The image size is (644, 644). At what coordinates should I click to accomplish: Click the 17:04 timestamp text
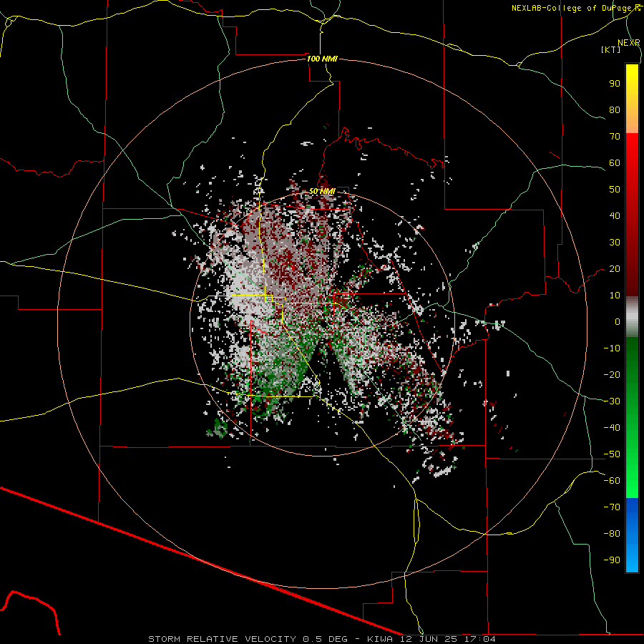479,639
